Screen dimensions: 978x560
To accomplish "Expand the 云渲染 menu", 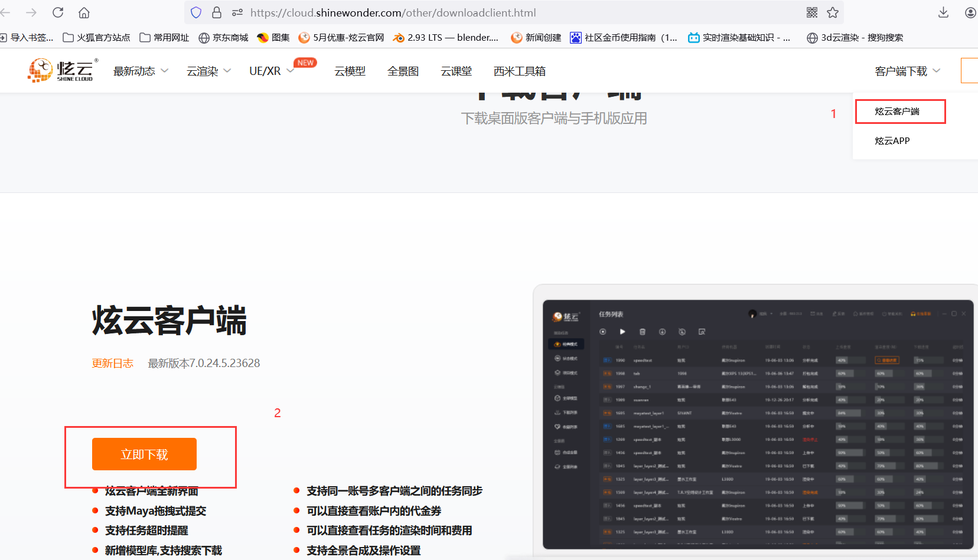I will [x=208, y=71].
